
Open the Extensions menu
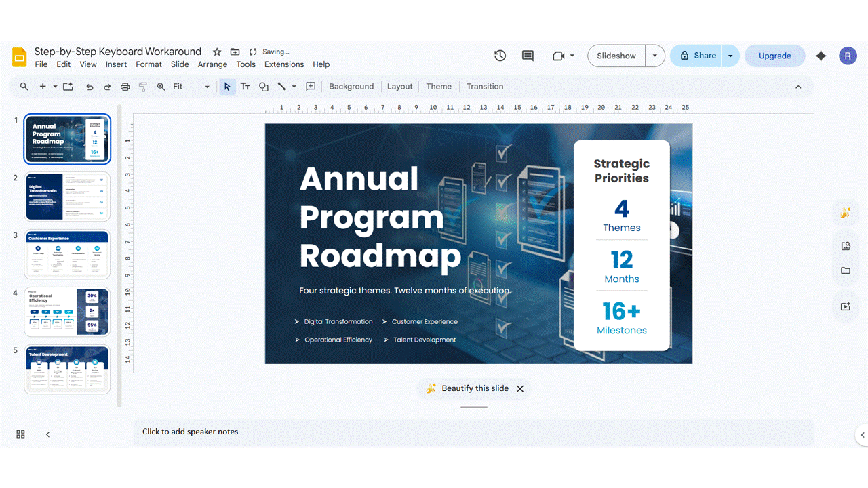284,64
